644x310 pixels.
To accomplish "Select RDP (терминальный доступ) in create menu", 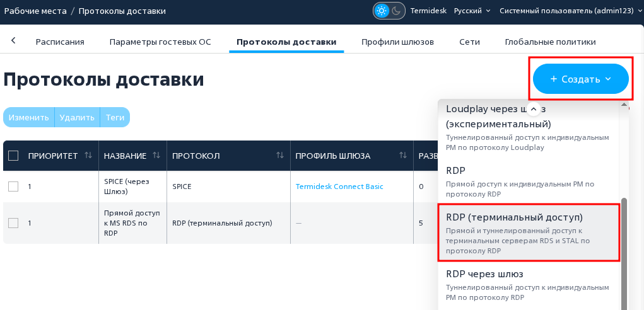I will tap(529, 233).
